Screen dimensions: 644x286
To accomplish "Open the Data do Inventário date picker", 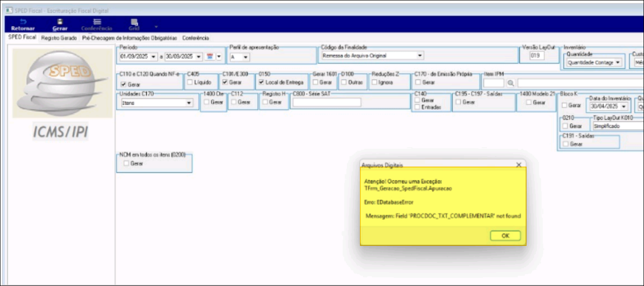I will (x=624, y=107).
